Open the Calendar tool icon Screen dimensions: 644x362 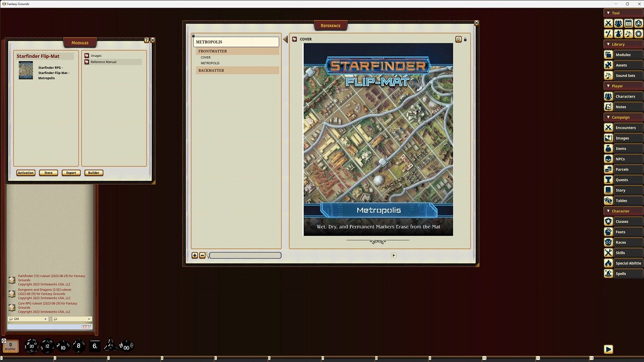coord(629,23)
